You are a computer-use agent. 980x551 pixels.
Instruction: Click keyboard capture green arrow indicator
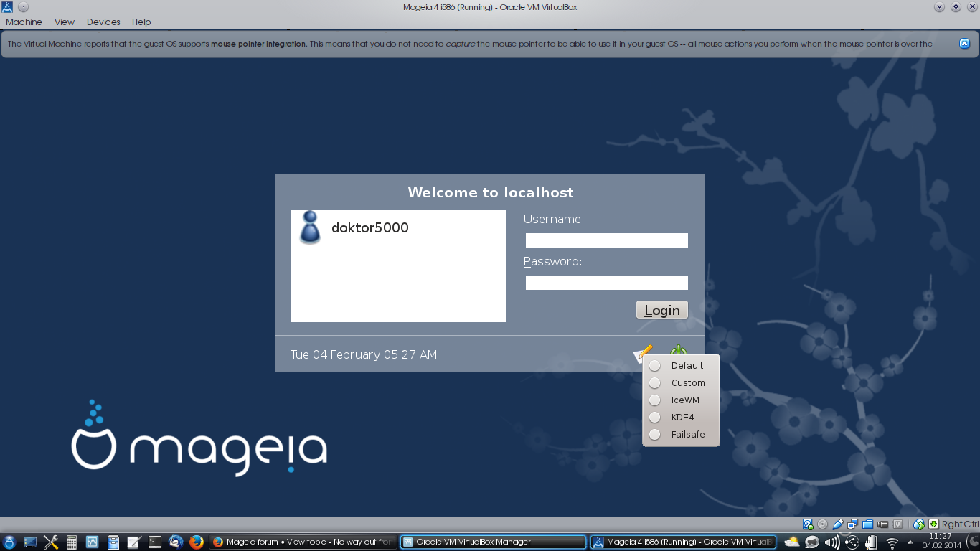coord(934,524)
